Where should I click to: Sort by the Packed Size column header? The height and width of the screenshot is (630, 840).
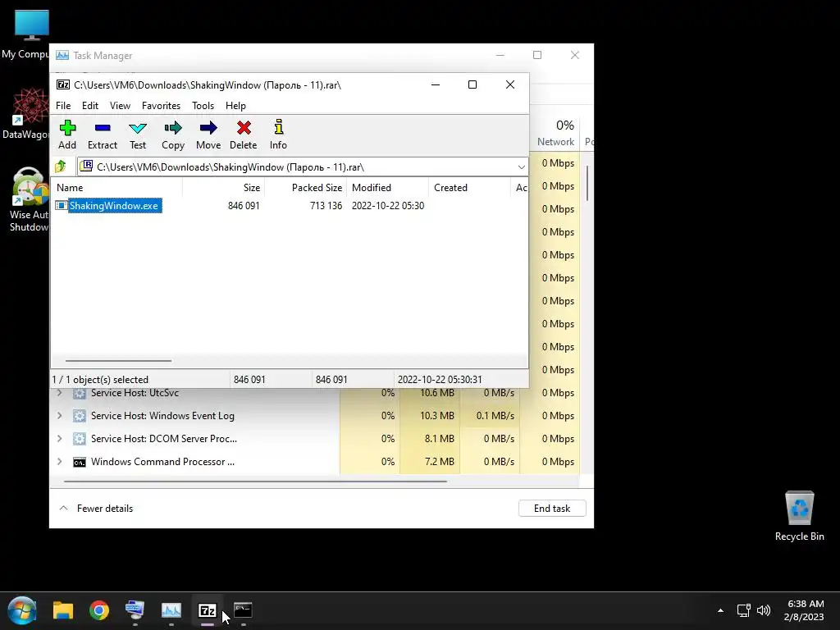point(306,188)
